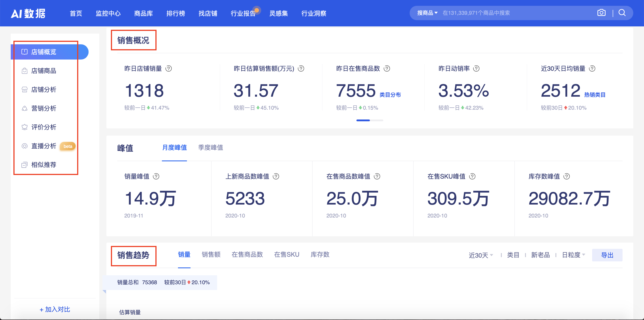Open the 近30天 time range dropdown
The width and height of the screenshot is (644, 320).
tap(481, 255)
